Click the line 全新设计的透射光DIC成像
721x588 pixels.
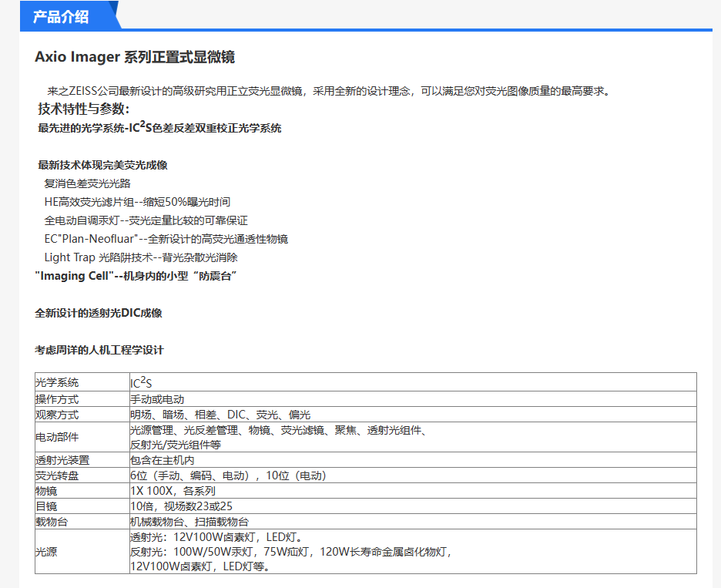[99, 313]
